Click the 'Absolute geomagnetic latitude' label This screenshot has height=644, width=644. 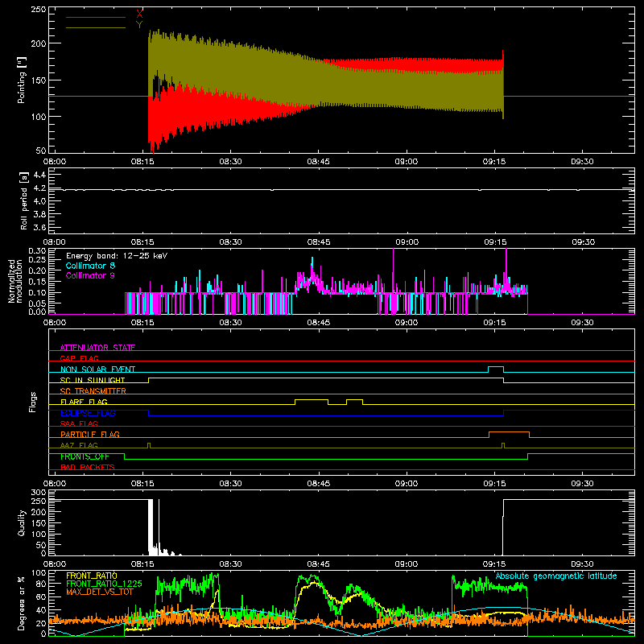556,576
